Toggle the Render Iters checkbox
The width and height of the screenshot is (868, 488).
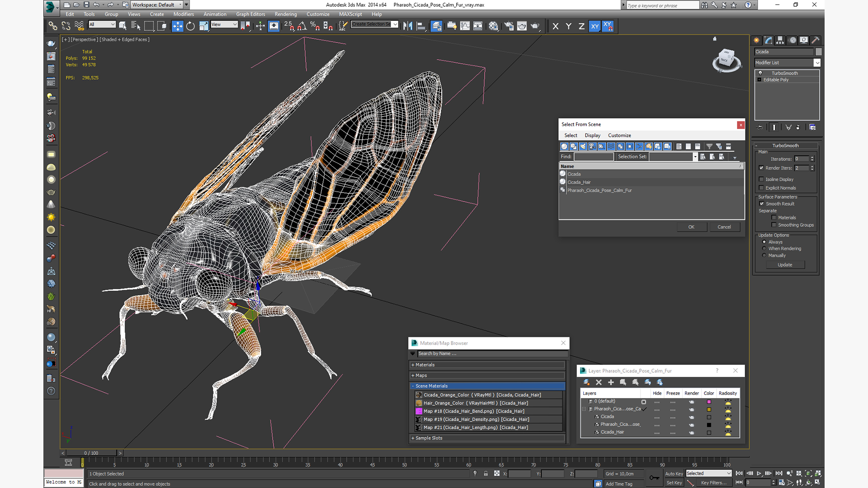click(761, 168)
